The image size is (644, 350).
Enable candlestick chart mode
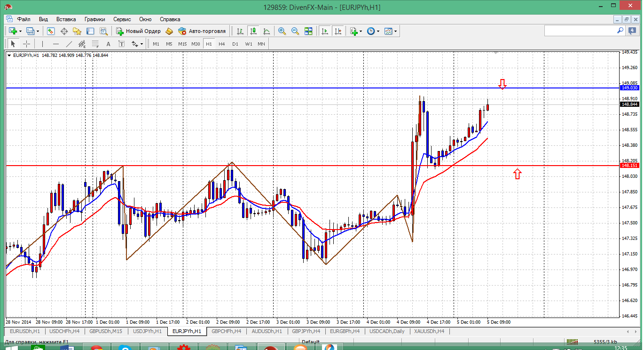[253, 31]
